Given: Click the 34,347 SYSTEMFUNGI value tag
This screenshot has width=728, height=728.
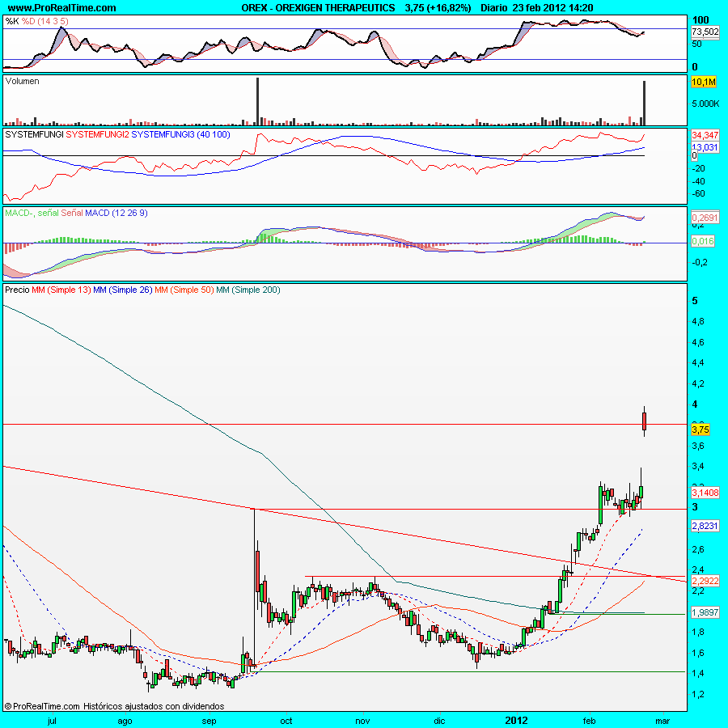Looking at the screenshot, I should (705, 135).
